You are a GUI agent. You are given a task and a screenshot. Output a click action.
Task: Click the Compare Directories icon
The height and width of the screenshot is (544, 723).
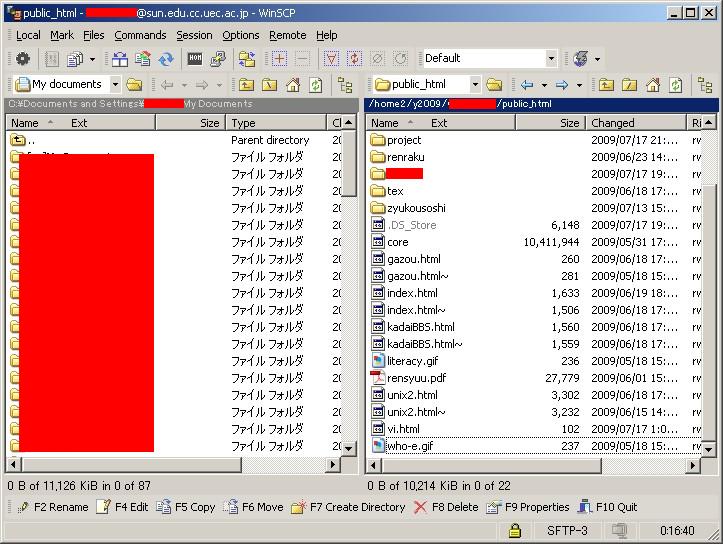tap(120, 59)
